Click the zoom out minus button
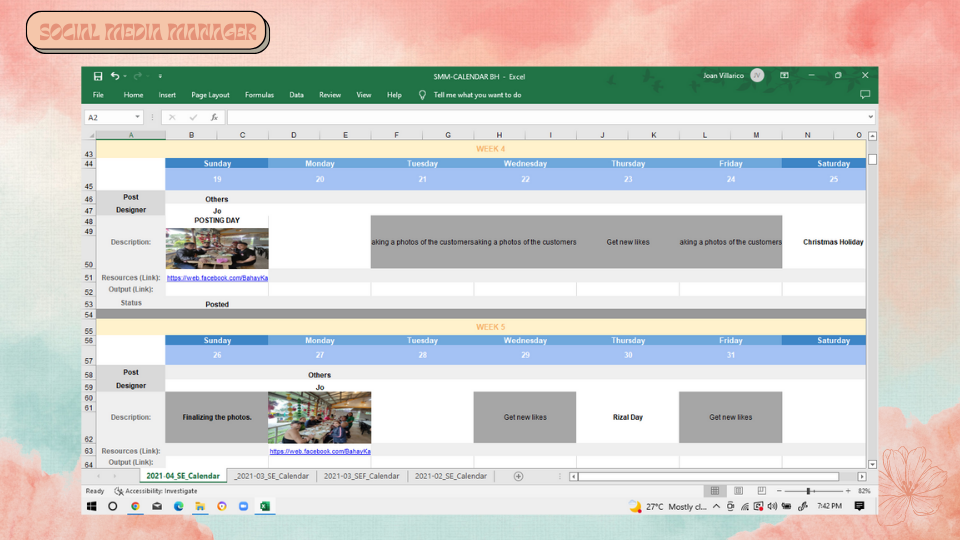 click(779, 491)
